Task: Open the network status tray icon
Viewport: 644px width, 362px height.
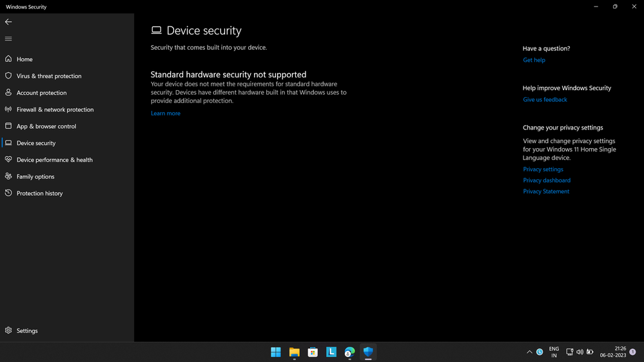Action: coord(570,352)
